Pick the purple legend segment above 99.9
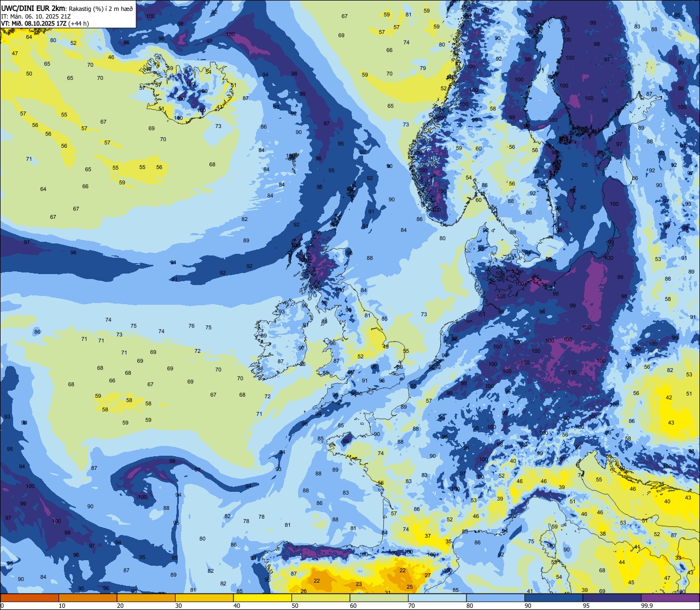700x610 pixels. click(670, 597)
